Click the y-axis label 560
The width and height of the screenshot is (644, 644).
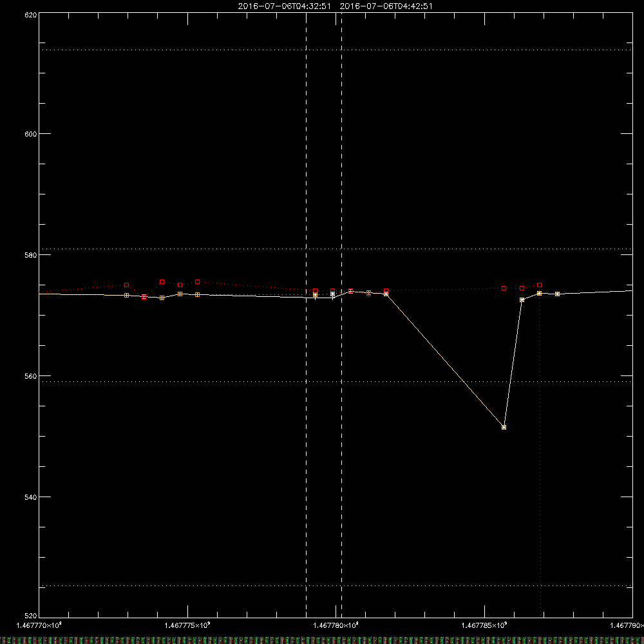(31, 376)
